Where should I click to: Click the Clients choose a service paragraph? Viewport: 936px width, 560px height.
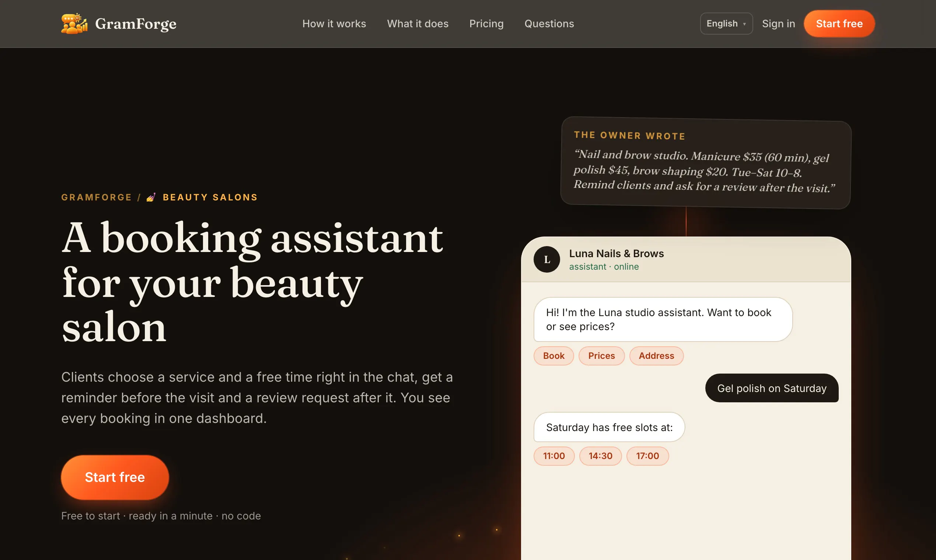click(256, 398)
